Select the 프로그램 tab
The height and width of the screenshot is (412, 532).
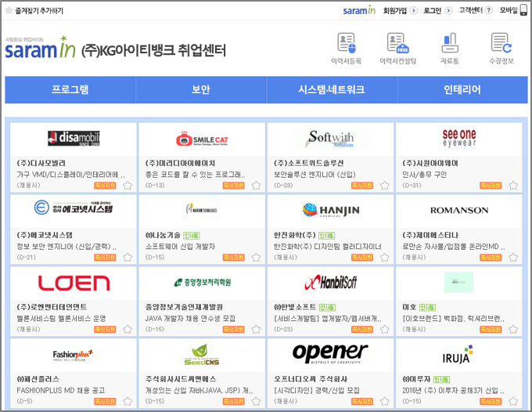(x=70, y=89)
